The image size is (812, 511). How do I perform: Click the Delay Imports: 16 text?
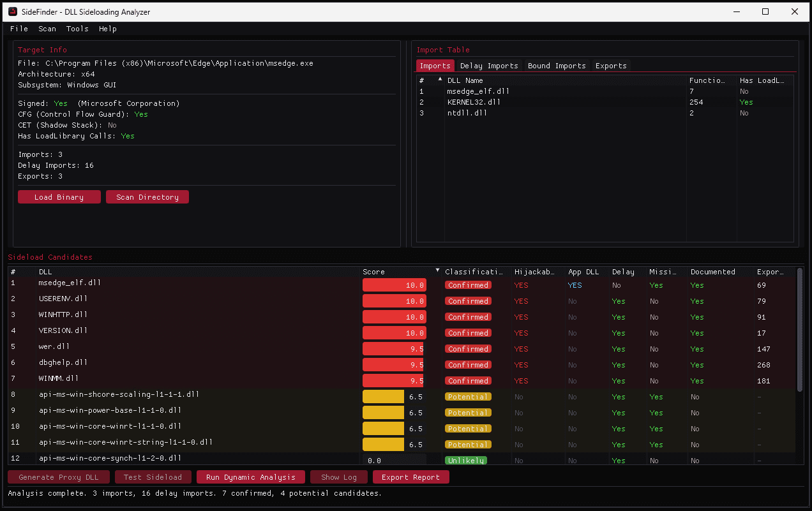coord(56,165)
